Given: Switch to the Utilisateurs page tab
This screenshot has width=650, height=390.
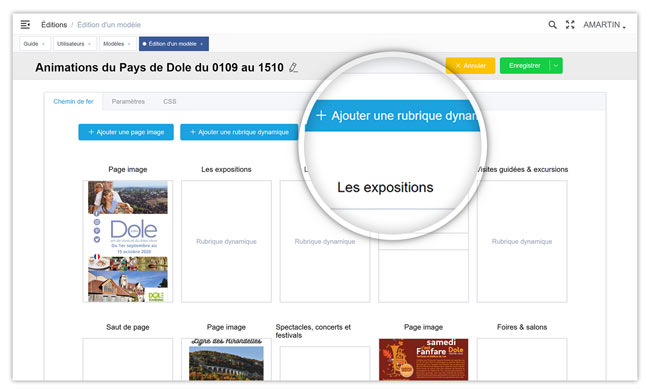Looking at the screenshot, I should (x=75, y=44).
